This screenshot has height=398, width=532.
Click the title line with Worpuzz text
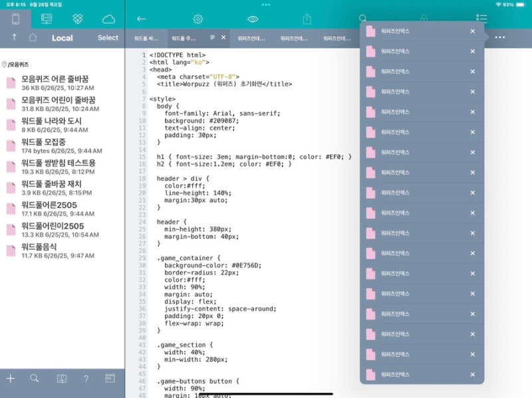224,84
